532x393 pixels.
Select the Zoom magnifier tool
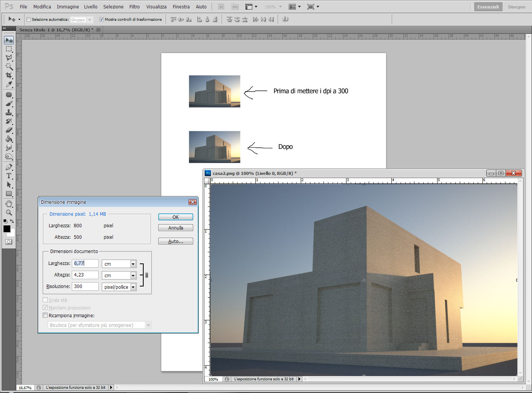point(9,213)
